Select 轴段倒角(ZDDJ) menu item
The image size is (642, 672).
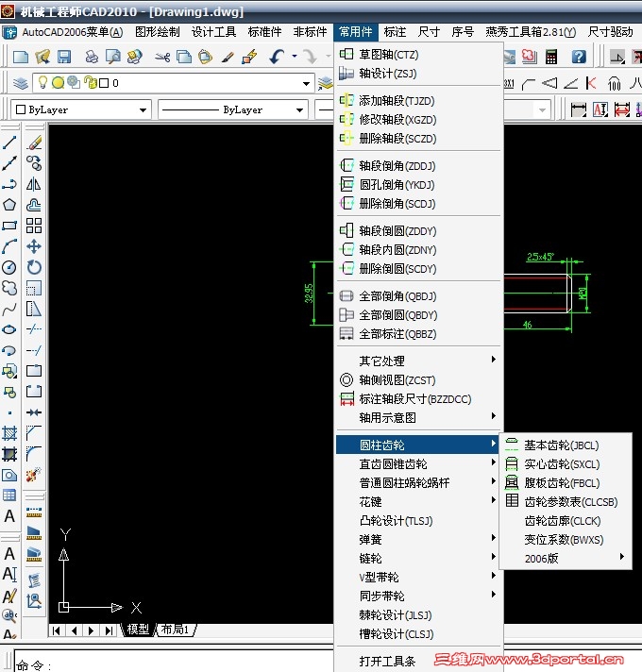[418, 165]
